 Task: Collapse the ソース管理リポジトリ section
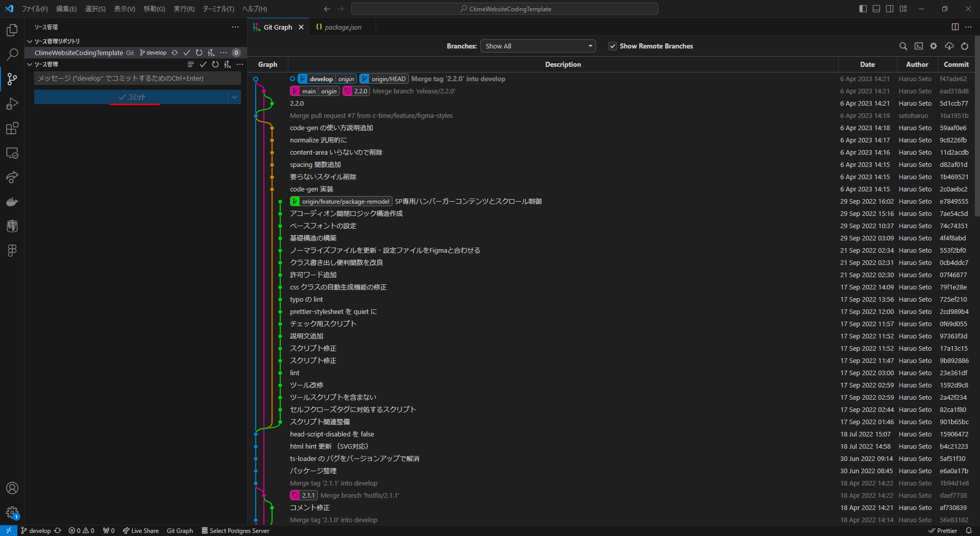point(30,41)
